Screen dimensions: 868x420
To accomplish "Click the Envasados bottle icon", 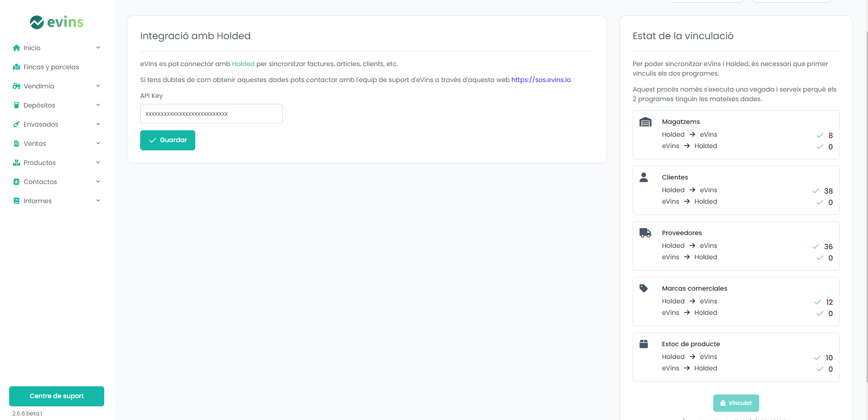I will tap(16, 124).
